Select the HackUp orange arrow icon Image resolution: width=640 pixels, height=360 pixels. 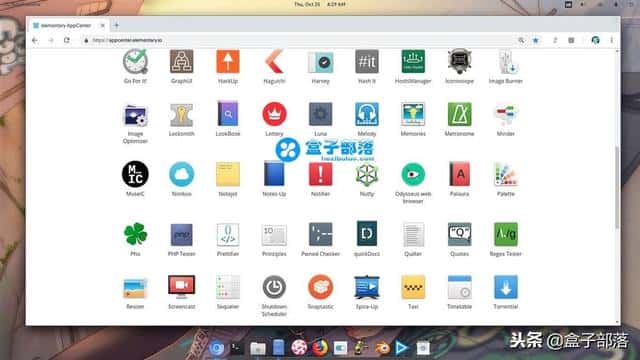point(228,62)
